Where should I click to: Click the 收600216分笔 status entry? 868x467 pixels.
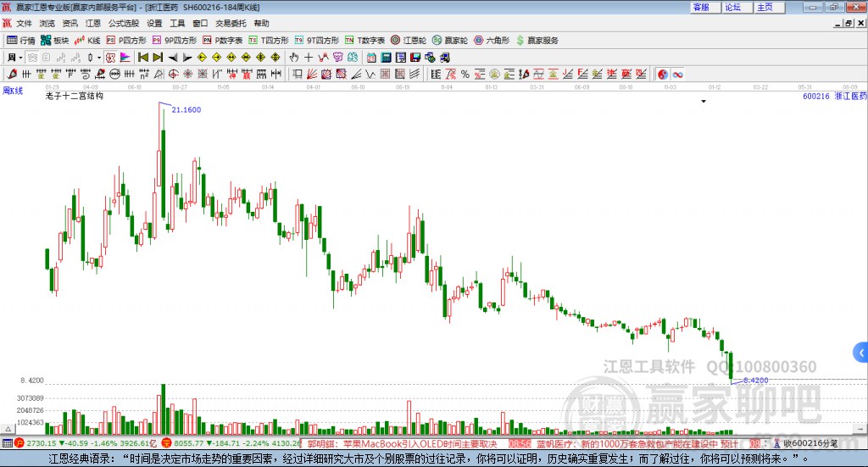tap(810, 443)
